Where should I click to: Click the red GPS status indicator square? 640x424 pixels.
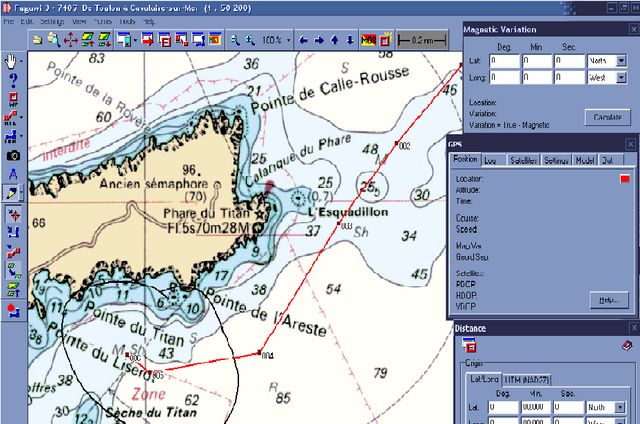(x=625, y=179)
